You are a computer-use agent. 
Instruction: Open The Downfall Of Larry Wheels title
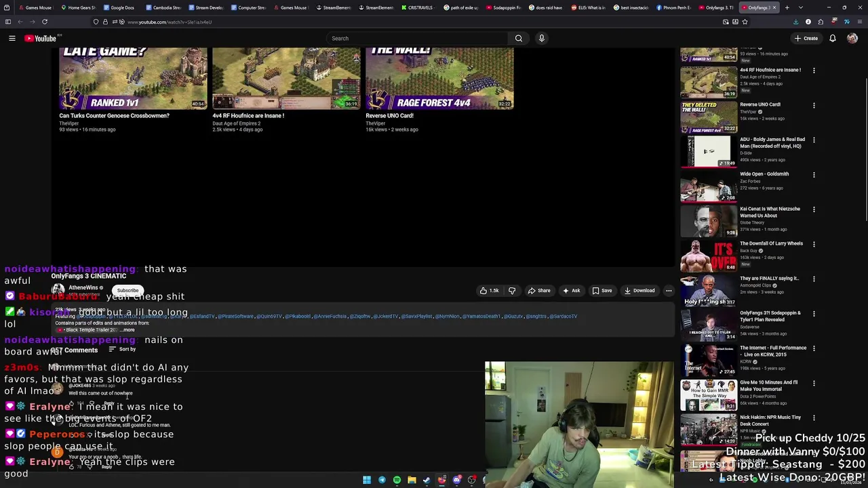[x=771, y=243]
